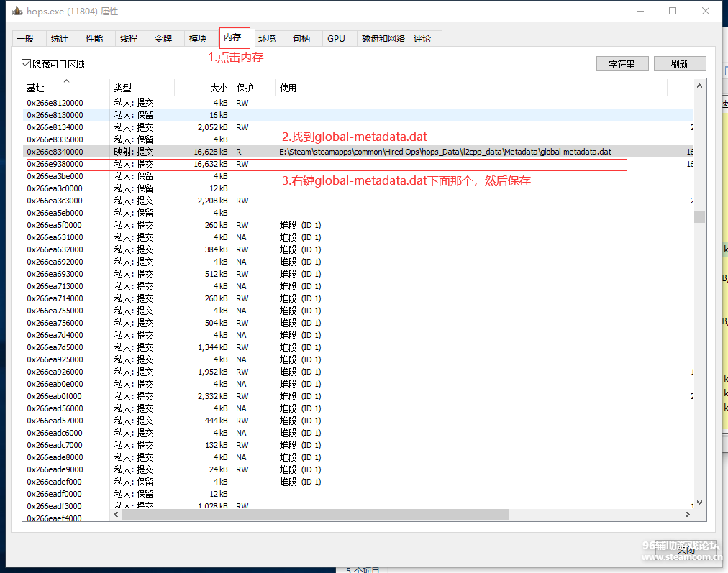Toggle the 隐藏可用区域 checkbox

click(x=27, y=64)
